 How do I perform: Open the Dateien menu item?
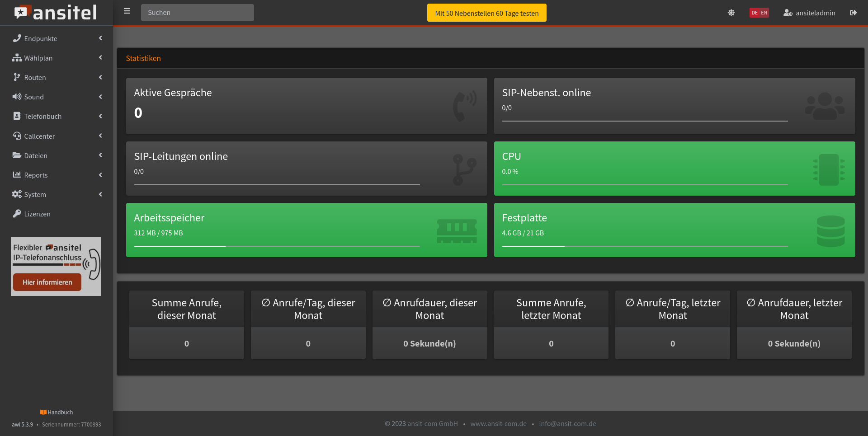click(x=36, y=155)
